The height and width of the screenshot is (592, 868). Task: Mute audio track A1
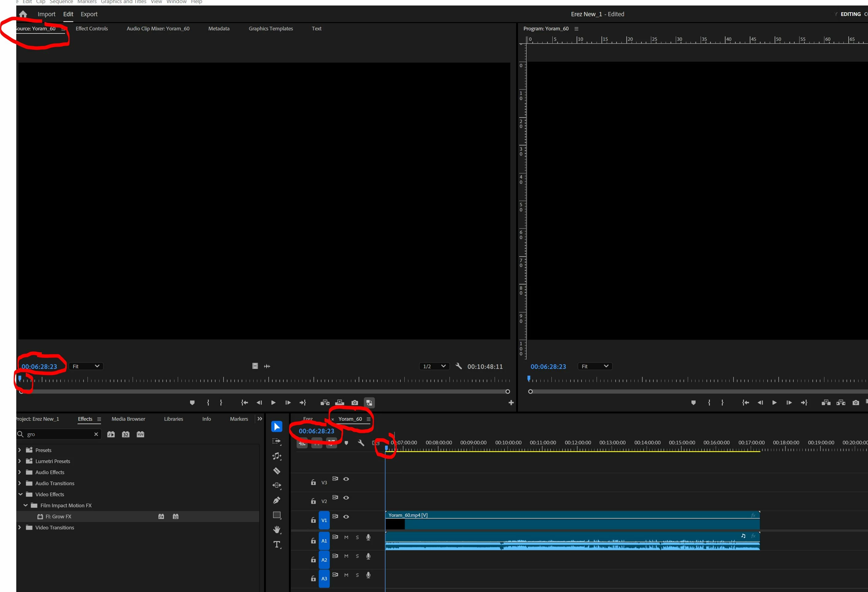[346, 537]
